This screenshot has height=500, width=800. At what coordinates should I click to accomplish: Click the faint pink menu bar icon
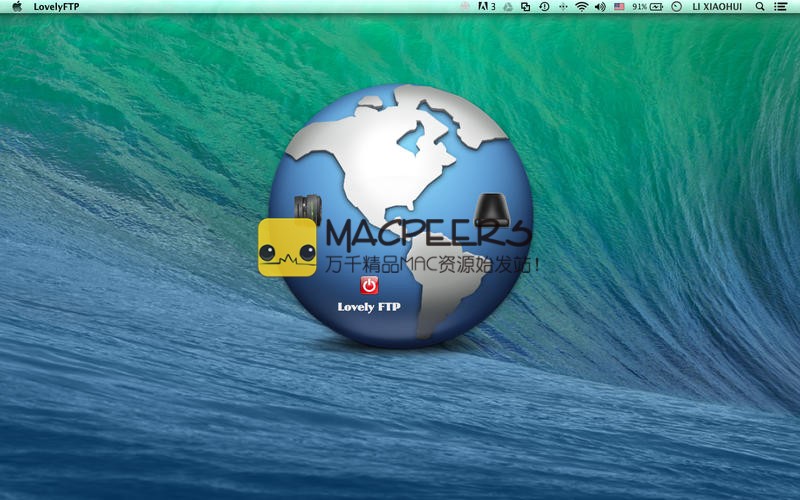point(465,7)
